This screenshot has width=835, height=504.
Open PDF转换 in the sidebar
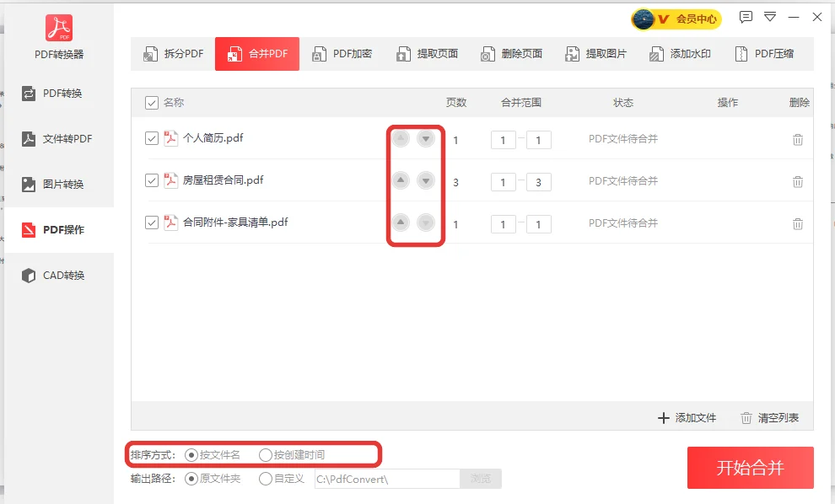(x=59, y=94)
